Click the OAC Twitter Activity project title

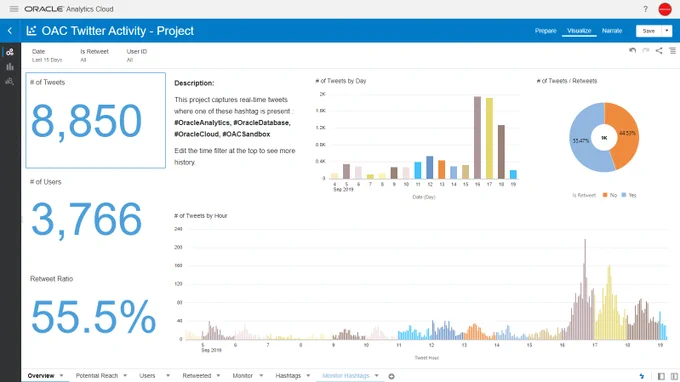(x=118, y=31)
